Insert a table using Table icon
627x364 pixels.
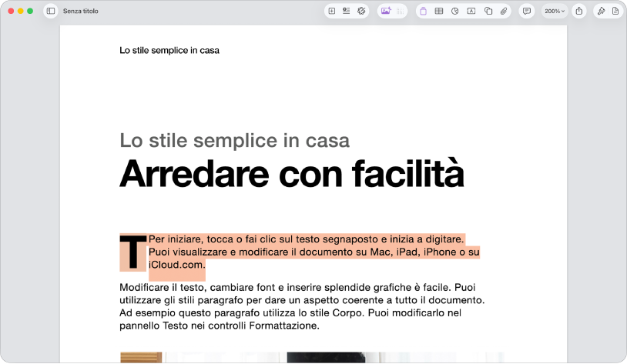(439, 12)
